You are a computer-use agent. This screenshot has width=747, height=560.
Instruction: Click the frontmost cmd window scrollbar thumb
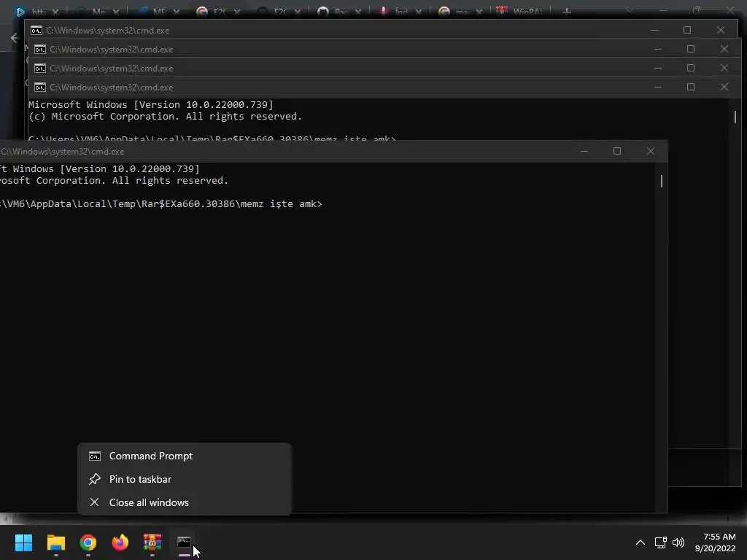(661, 181)
